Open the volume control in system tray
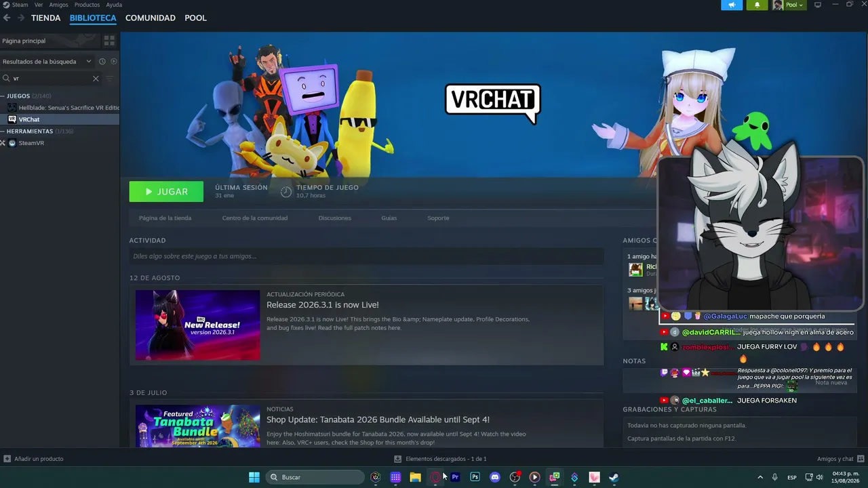This screenshot has width=868, height=488. click(x=820, y=477)
